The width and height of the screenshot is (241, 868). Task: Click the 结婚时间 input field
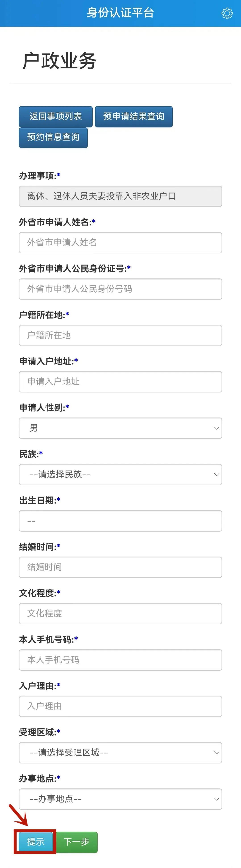(x=120, y=567)
